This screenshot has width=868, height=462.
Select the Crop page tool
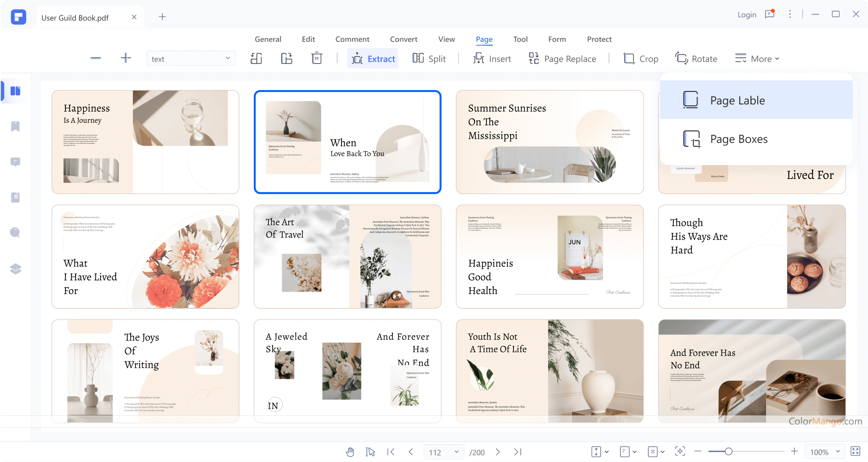coord(641,58)
